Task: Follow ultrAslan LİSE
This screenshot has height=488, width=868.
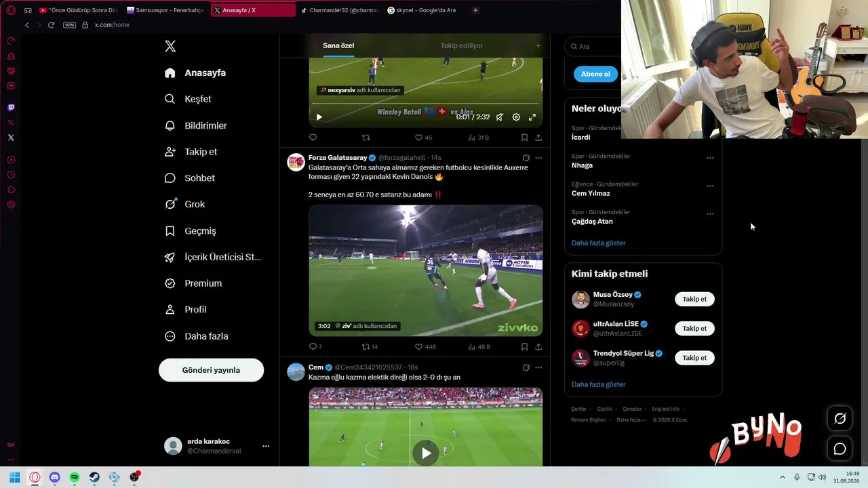Action: point(694,329)
